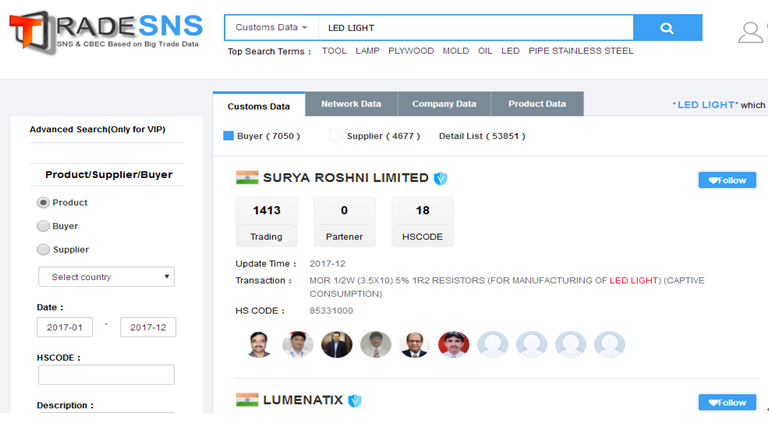The image size is (769, 421).
Task: Click the 18 HSCODE stat box
Action: point(422,222)
